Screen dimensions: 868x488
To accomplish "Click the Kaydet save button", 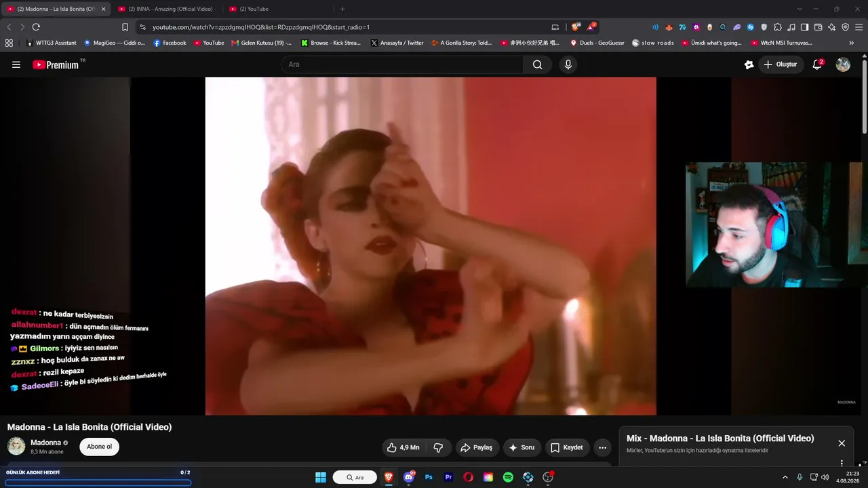I will [567, 447].
